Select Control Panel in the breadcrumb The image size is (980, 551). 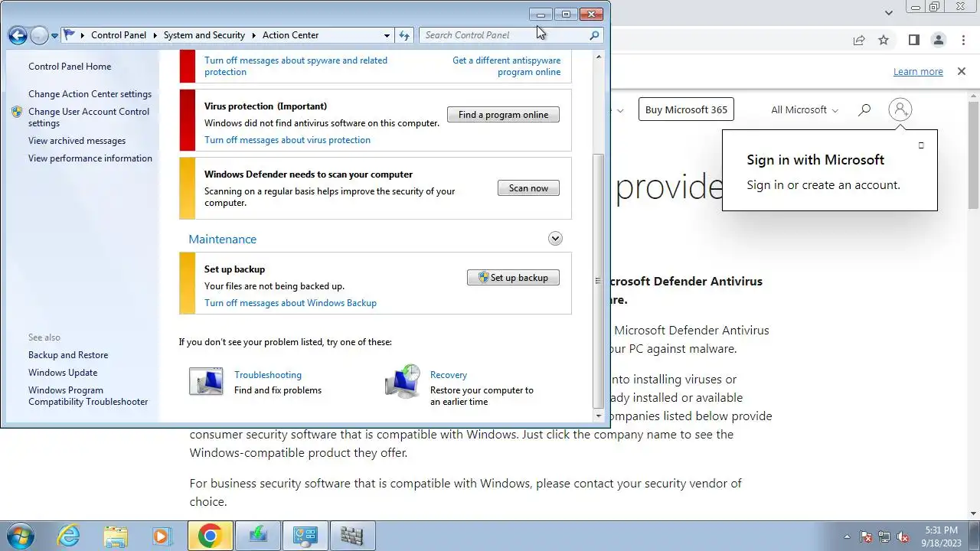coord(119,35)
